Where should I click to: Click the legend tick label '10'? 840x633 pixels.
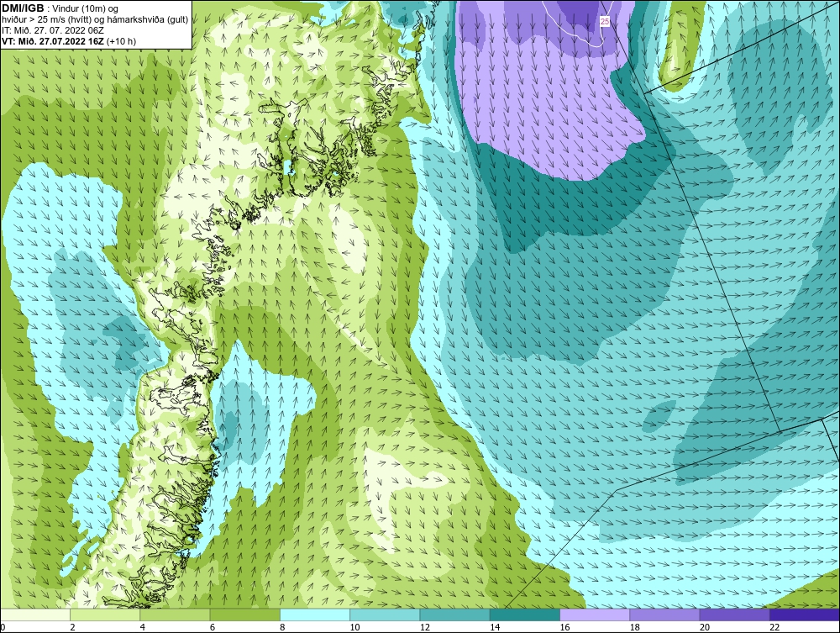coord(354,627)
